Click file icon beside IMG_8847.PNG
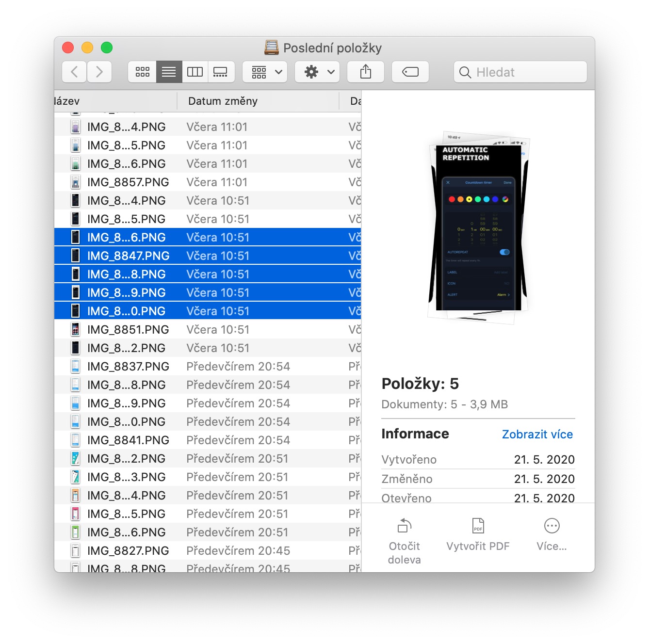The height and width of the screenshot is (644, 649). pos(76,256)
